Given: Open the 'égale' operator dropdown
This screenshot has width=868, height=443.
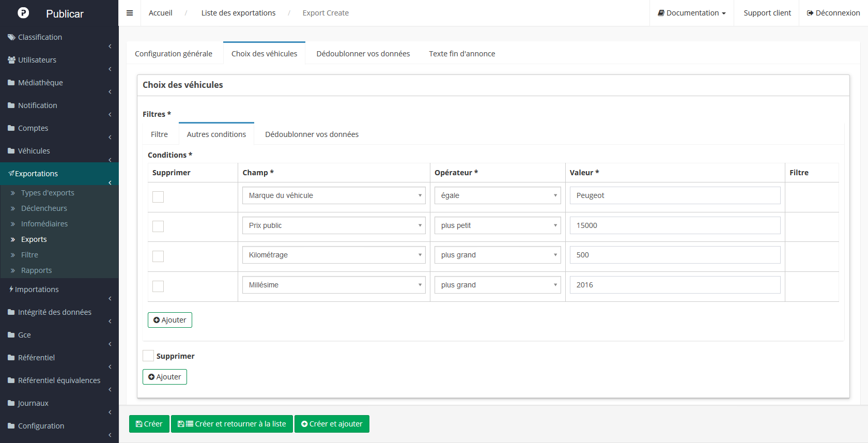Looking at the screenshot, I should [498, 195].
